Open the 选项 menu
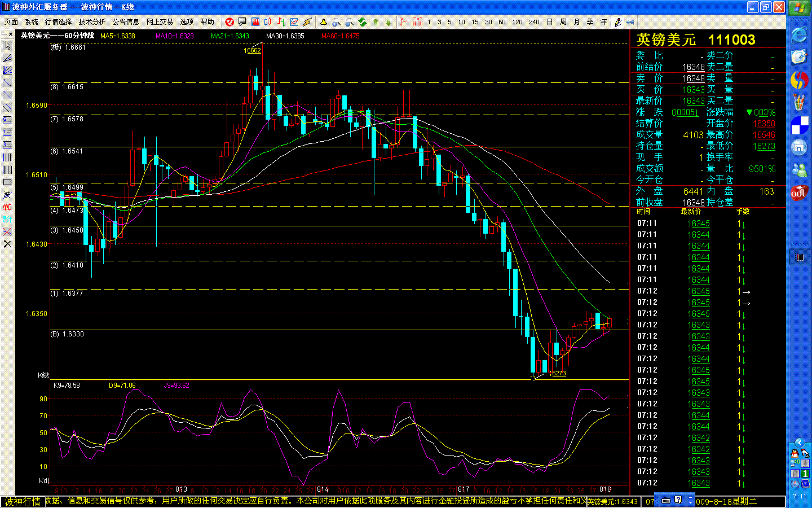The width and height of the screenshot is (812, 508). tap(187, 22)
